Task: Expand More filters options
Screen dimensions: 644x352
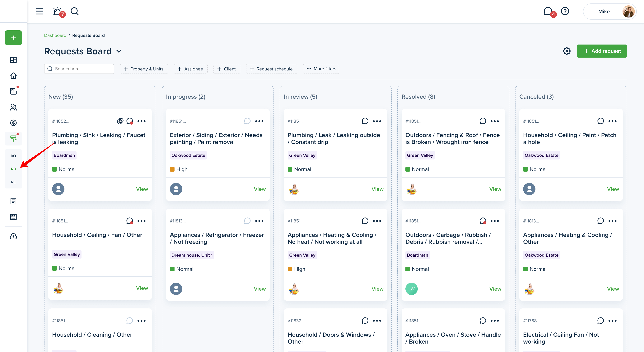Action: 321,69
